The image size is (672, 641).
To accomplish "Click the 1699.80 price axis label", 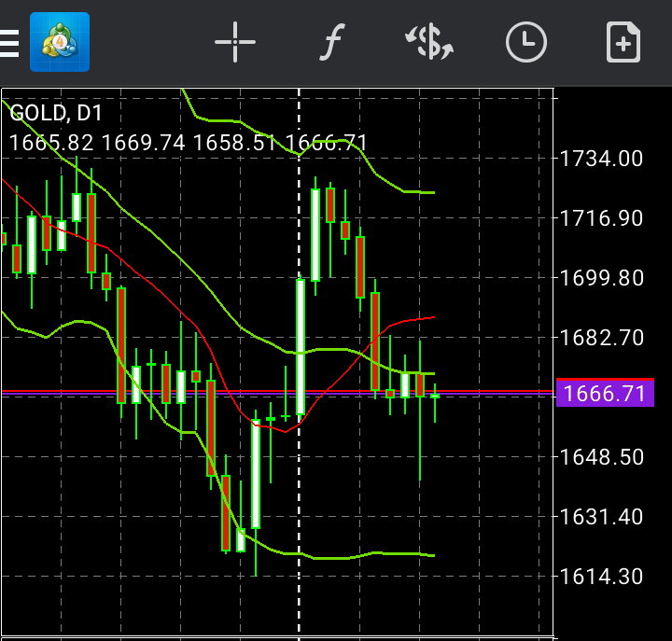I will click(601, 278).
